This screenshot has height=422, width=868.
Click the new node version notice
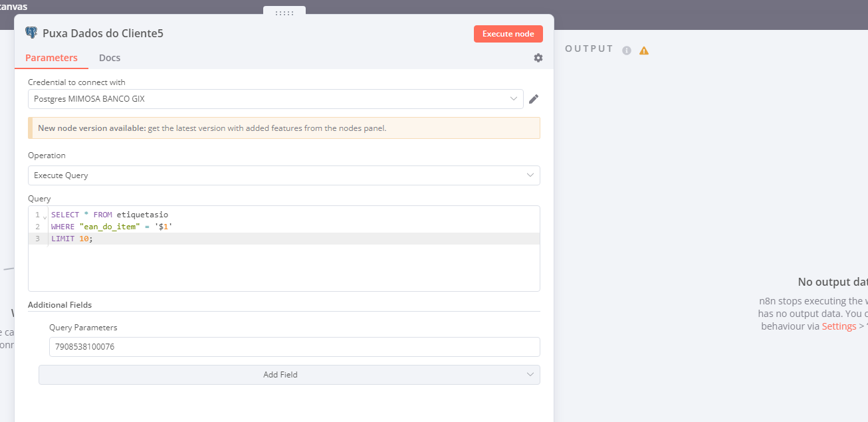pyautogui.click(x=284, y=128)
